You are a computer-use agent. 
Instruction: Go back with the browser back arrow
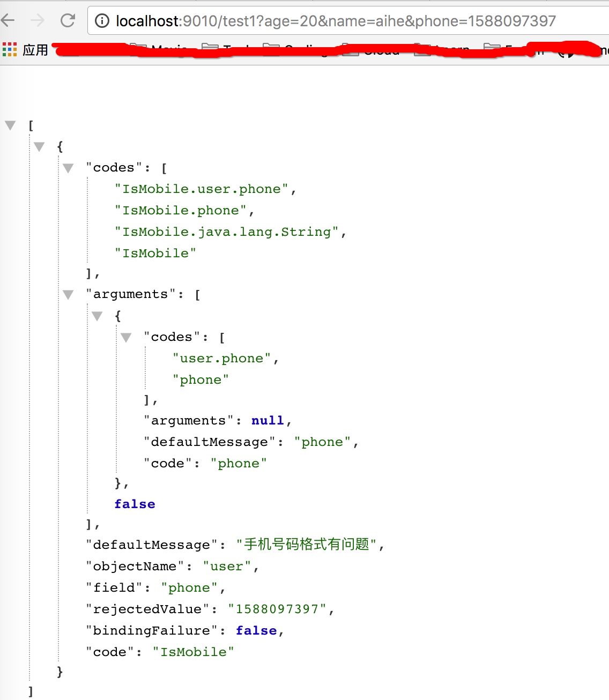click(x=8, y=21)
